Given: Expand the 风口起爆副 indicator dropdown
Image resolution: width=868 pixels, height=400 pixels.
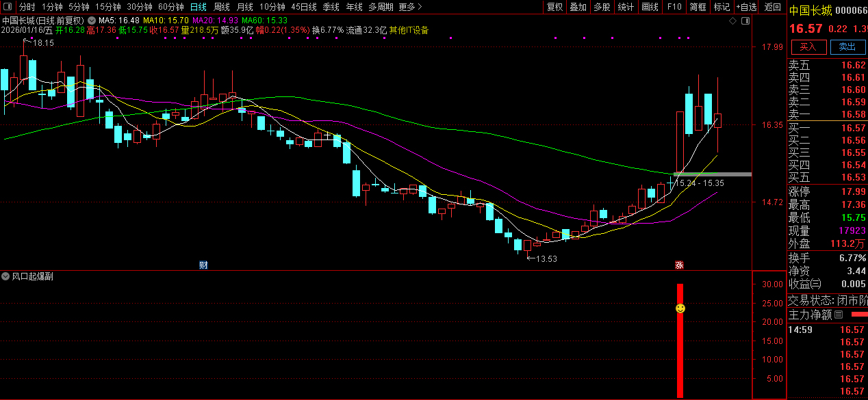Looking at the screenshot, I should coord(6,277).
